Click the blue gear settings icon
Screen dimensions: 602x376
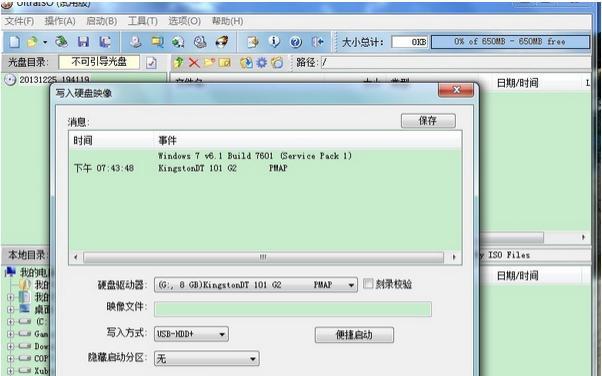(x=261, y=63)
